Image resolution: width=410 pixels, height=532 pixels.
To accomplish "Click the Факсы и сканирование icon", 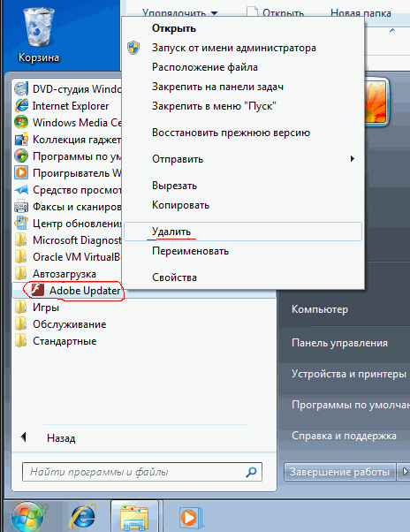I will pos(21,207).
